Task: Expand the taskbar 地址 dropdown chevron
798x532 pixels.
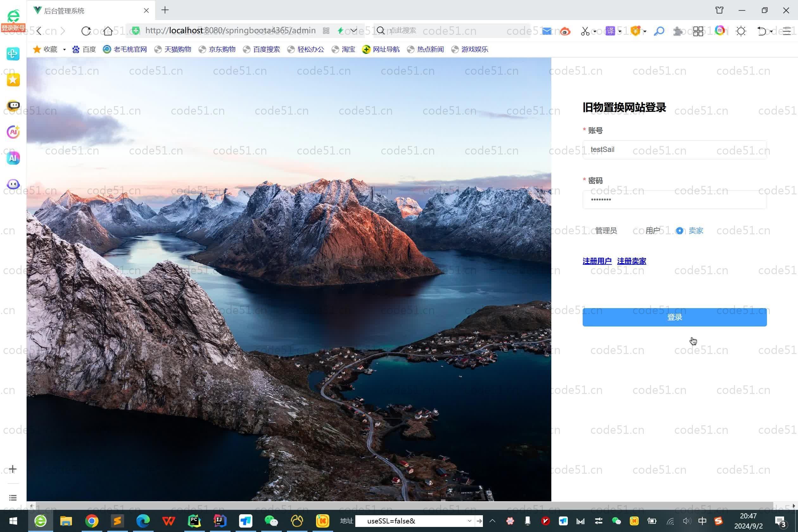Action: tap(469, 521)
